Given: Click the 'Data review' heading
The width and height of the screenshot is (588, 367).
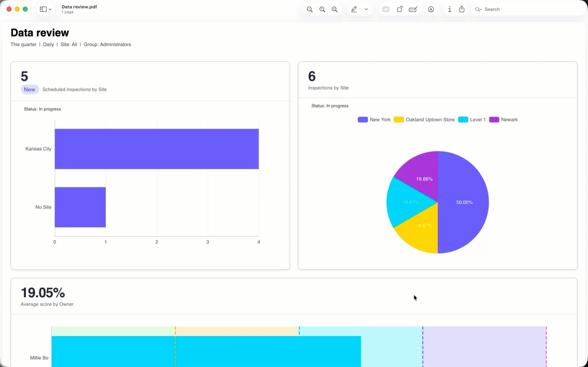Looking at the screenshot, I should tap(40, 33).
